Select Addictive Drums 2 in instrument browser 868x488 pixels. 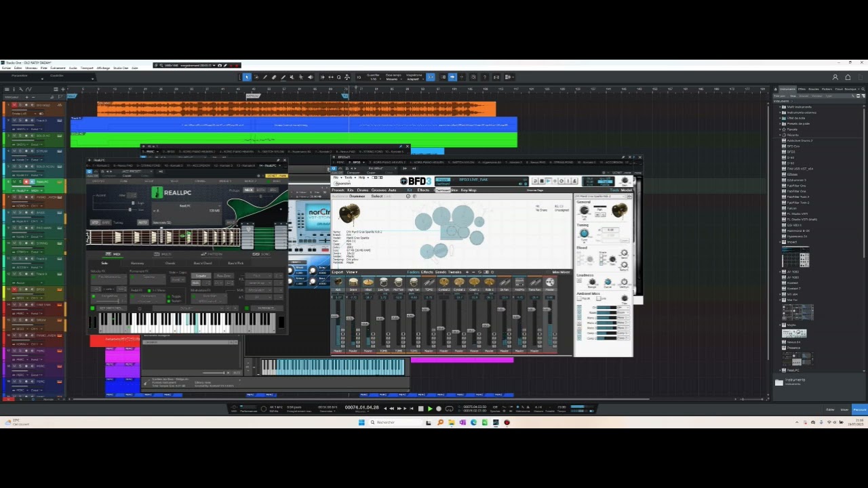800,140
